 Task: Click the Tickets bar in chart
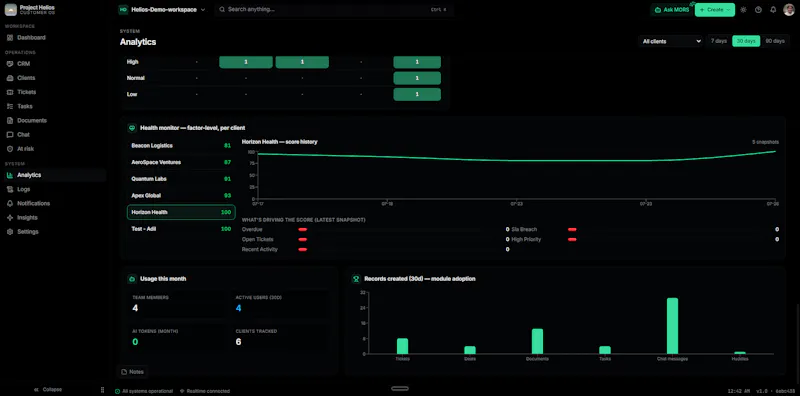pos(403,346)
